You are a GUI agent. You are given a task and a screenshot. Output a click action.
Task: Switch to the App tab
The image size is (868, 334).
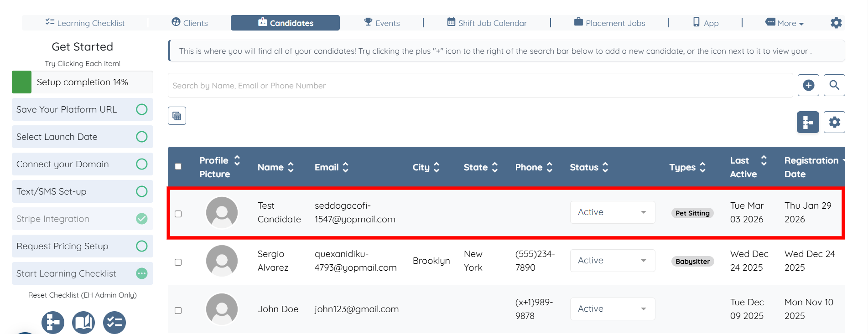706,23
